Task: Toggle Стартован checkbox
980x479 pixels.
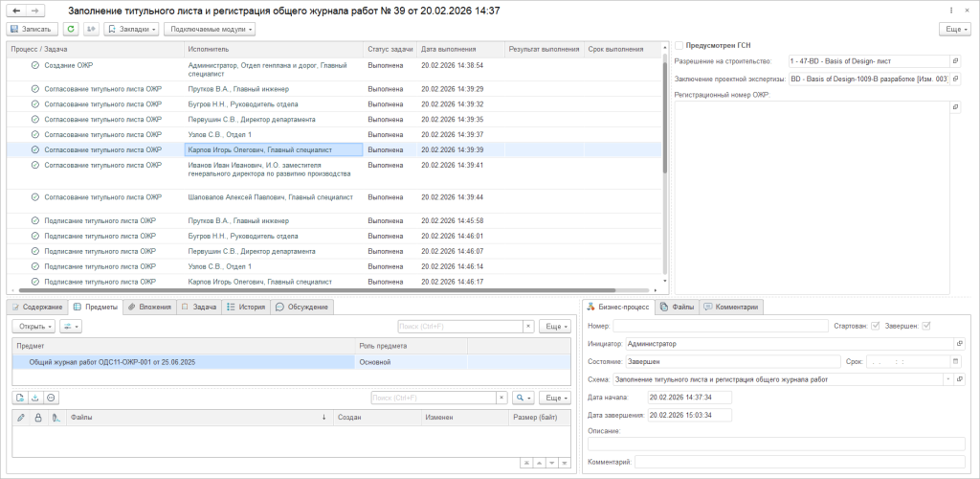Action: click(x=876, y=326)
